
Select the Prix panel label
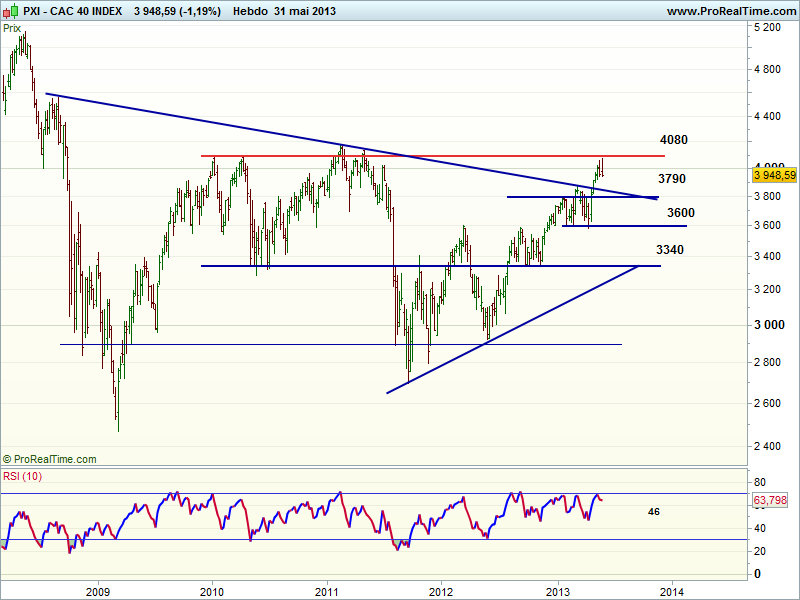coord(12,29)
